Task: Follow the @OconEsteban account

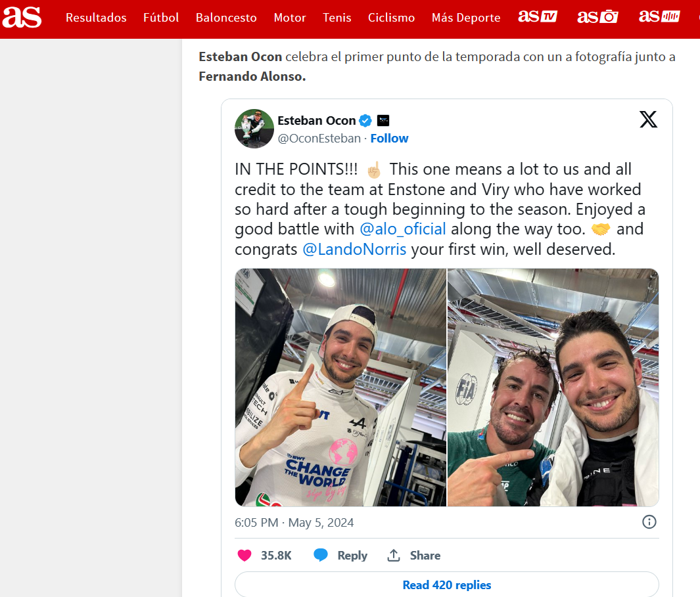Action: pos(389,139)
